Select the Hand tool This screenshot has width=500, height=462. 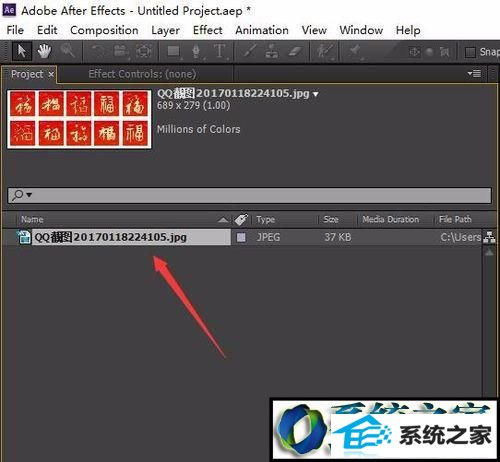point(44,52)
